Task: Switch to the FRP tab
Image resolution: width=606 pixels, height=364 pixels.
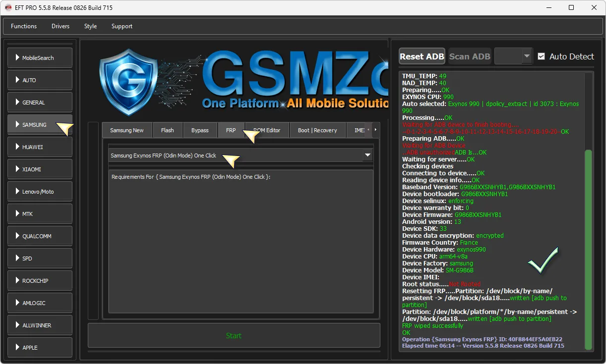Action: click(231, 130)
